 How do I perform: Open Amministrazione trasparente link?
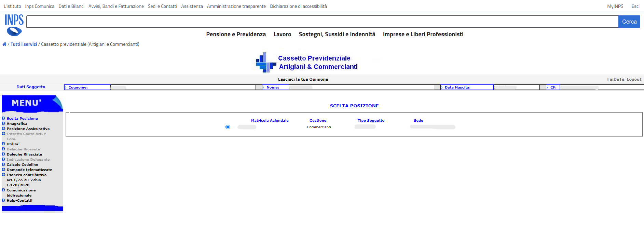pos(236,6)
